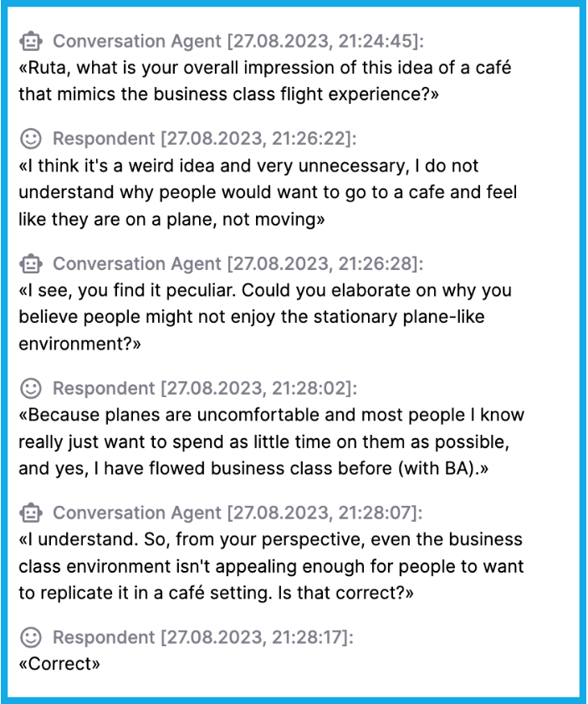Screen dimensions: 588x704
Task: Click the reply starting "I think it's a weird idea"
Action: 268,192
